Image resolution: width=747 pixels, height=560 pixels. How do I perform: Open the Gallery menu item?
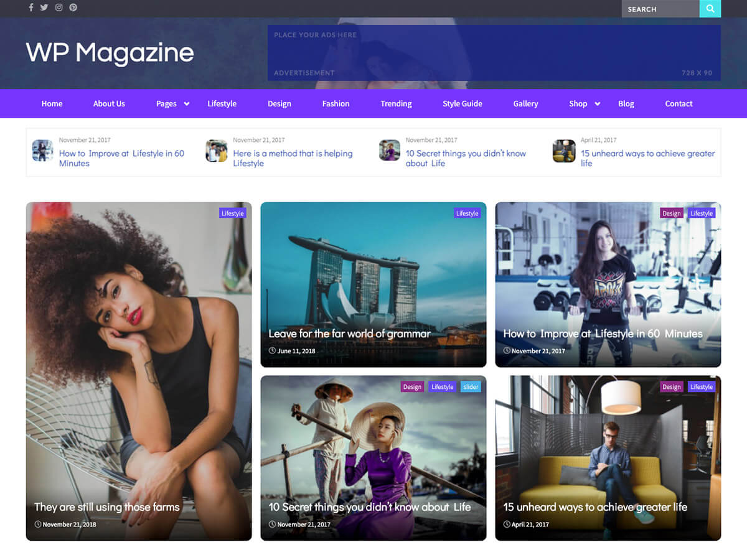pos(525,104)
